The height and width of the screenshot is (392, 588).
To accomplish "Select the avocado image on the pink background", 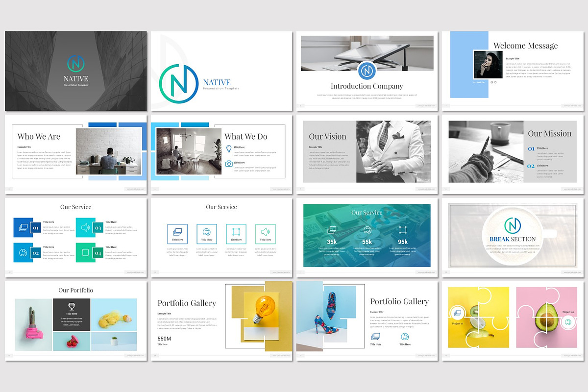I will coord(547,318).
